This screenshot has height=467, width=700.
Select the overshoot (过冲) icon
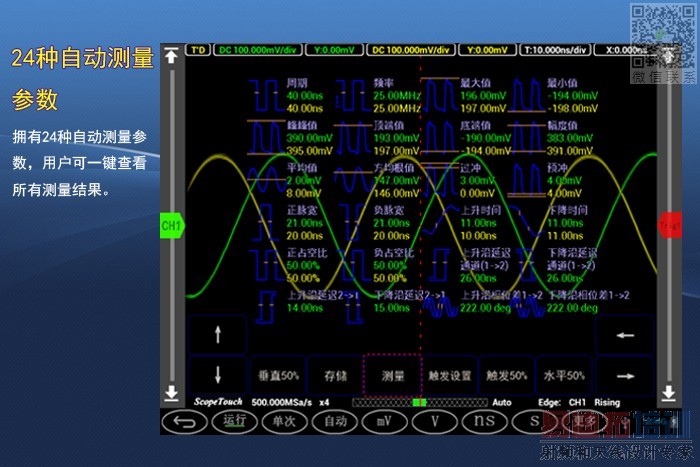point(440,179)
